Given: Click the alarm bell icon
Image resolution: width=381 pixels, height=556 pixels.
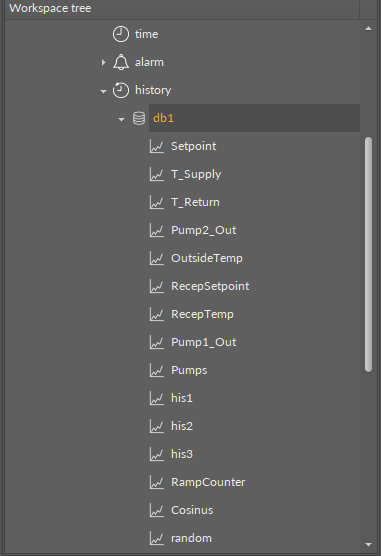Looking at the screenshot, I should [x=121, y=62].
